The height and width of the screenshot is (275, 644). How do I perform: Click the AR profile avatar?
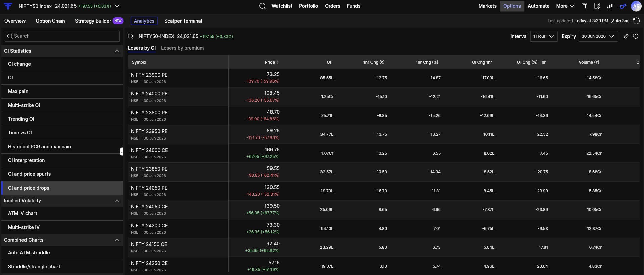click(x=636, y=6)
